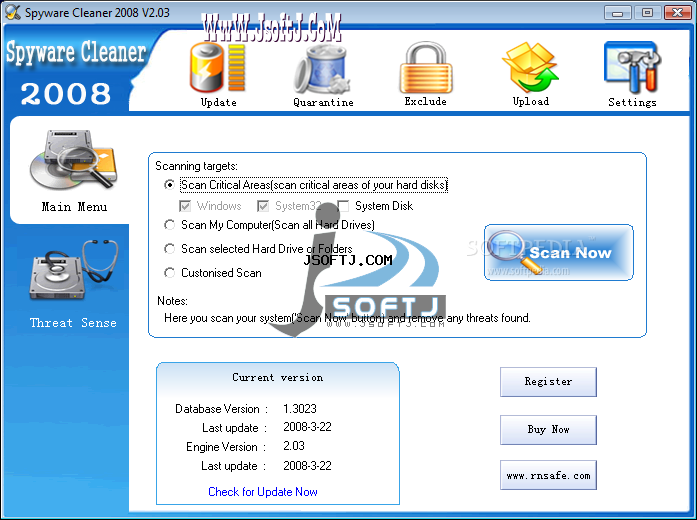
Task: Select the Main Menu hard drive icon
Action: pos(74,160)
